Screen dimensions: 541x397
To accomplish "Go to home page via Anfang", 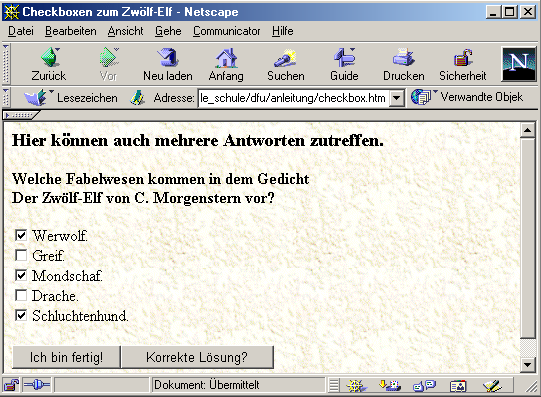I will [226, 64].
